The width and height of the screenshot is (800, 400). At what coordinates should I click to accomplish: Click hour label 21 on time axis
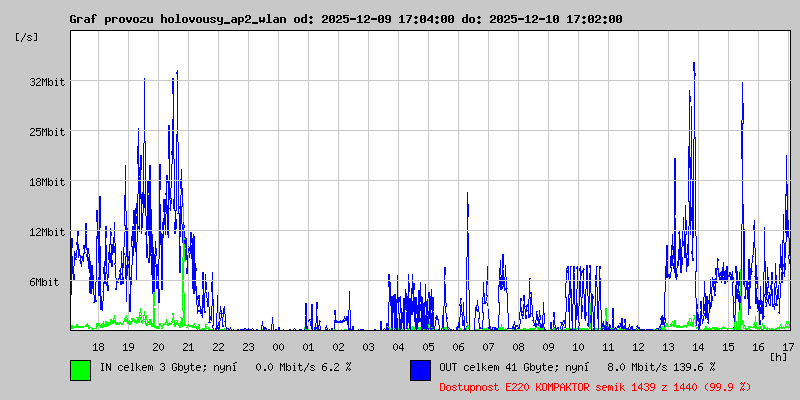point(188,347)
